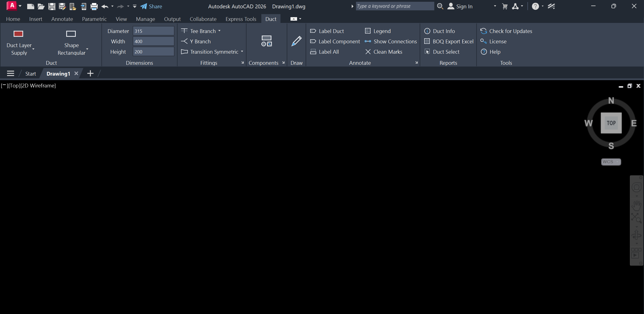Select the Duct ribbon tab

(x=271, y=19)
